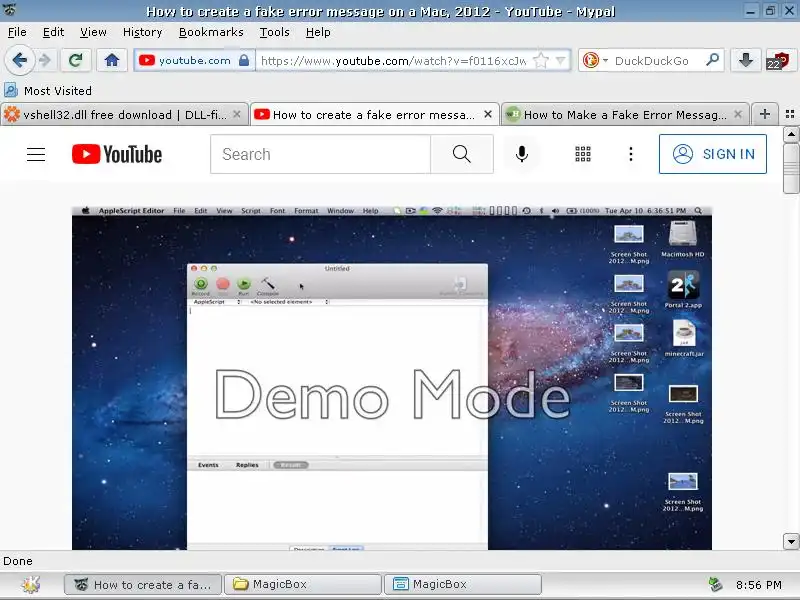The image size is (800, 600).
Task: Open the View menu
Action: (x=93, y=32)
